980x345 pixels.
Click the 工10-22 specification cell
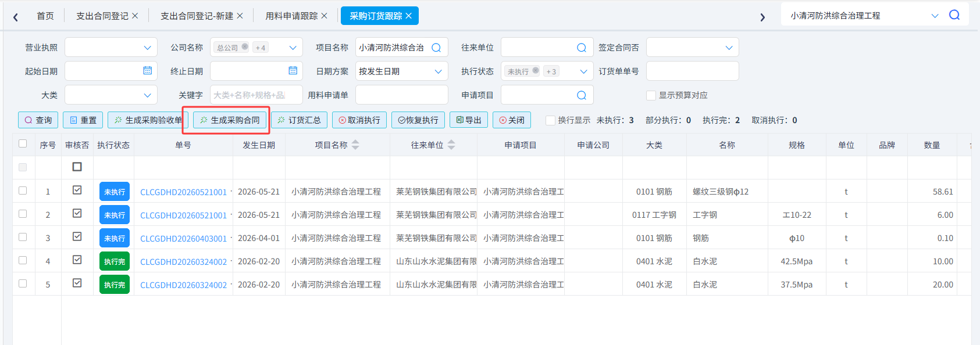(x=797, y=215)
